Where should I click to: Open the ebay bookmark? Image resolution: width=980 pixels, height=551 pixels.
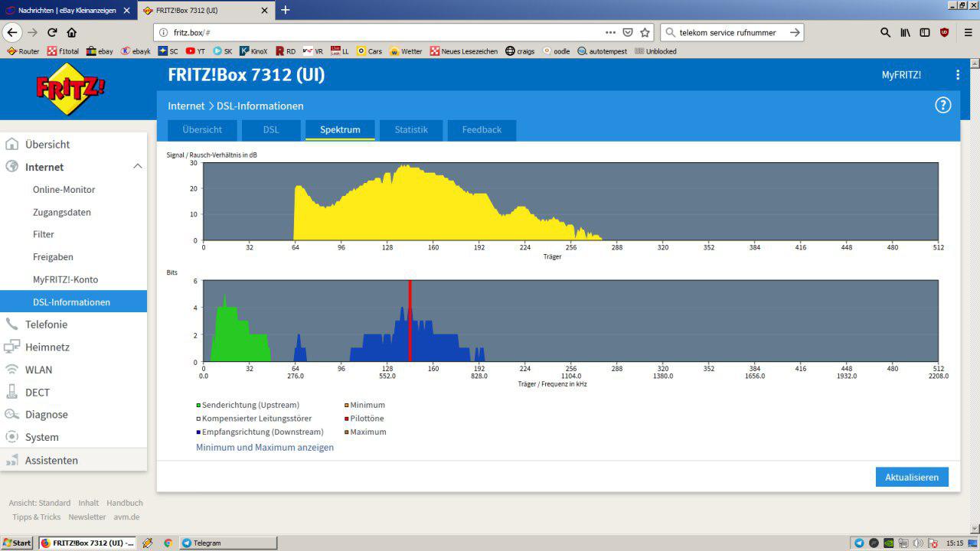(x=100, y=51)
